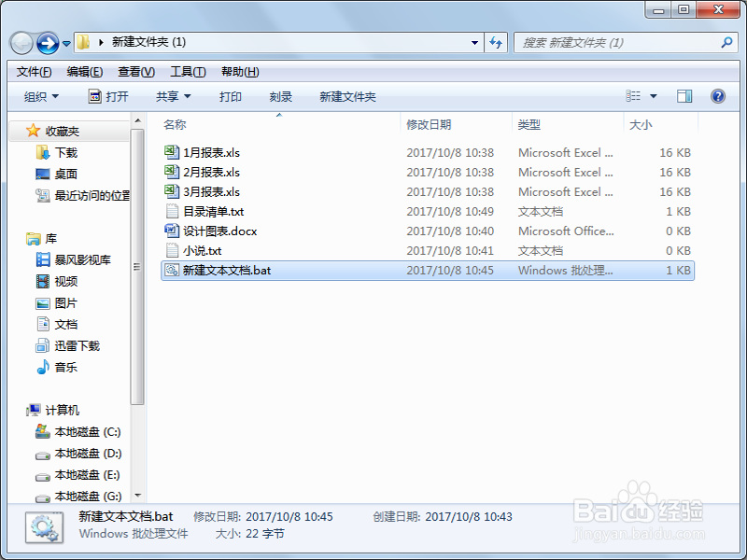Select the 新建文本文档.bat batch file icon

[x=172, y=270]
